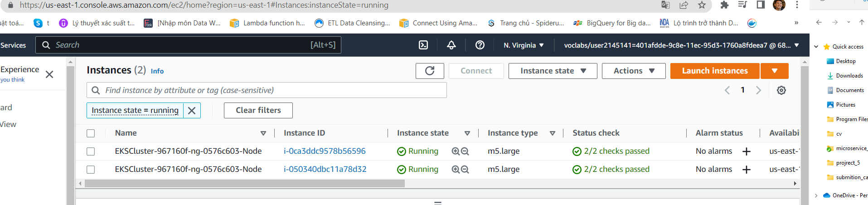Remove the Instance state = running filter
This screenshot has height=205, width=868.
tap(192, 110)
